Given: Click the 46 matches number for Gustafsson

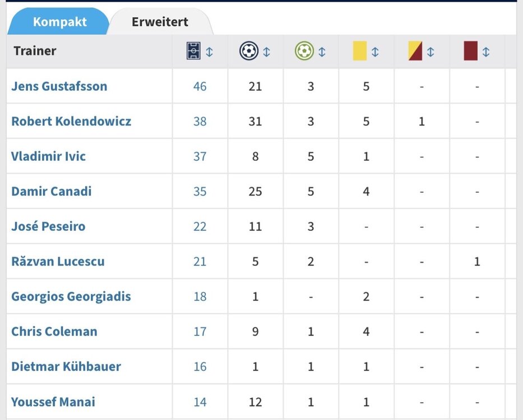Looking at the screenshot, I should click(200, 86).
